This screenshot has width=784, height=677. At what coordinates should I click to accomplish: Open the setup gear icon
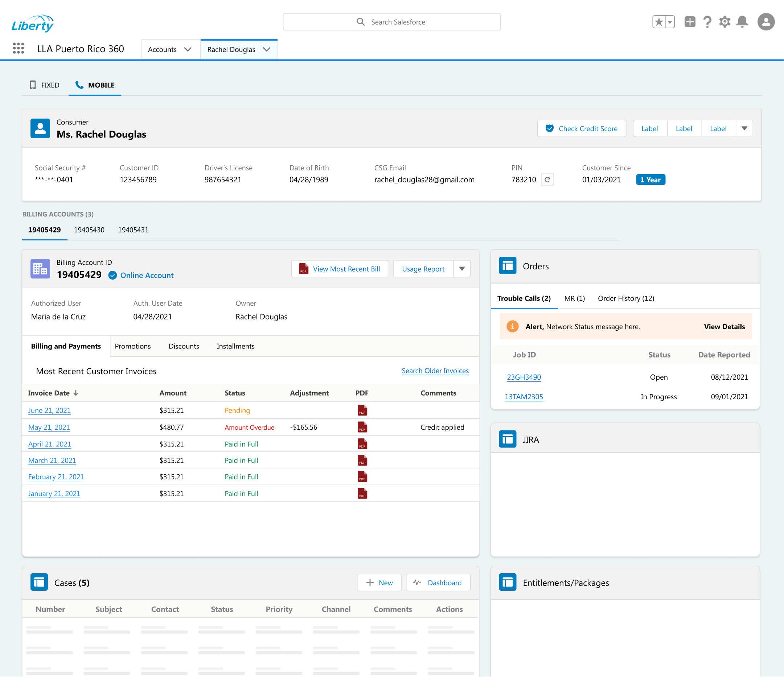(725, 22)
